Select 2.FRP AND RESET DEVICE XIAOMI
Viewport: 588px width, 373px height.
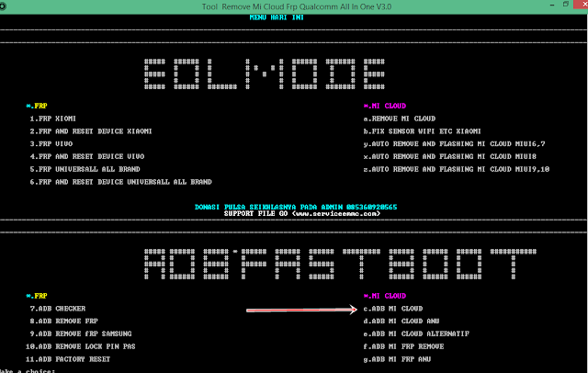pyautogui.click(x=91, y=131)
